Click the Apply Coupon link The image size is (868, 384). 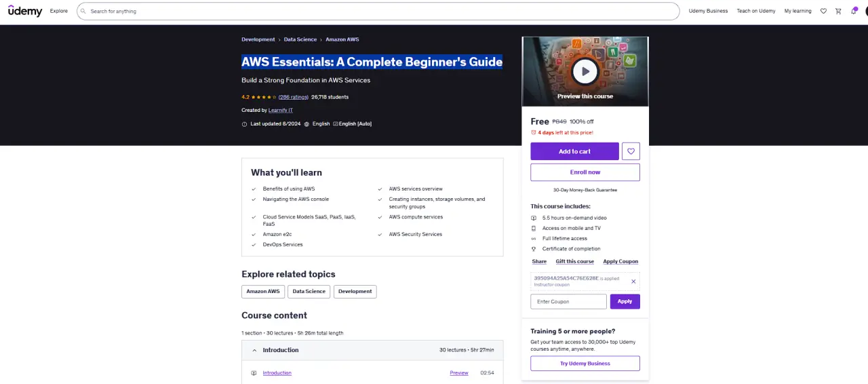tap(620, 261)
